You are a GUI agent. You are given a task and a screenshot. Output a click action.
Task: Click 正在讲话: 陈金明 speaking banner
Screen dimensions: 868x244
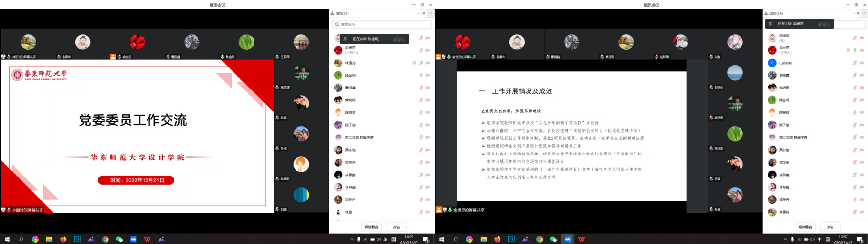375,39
